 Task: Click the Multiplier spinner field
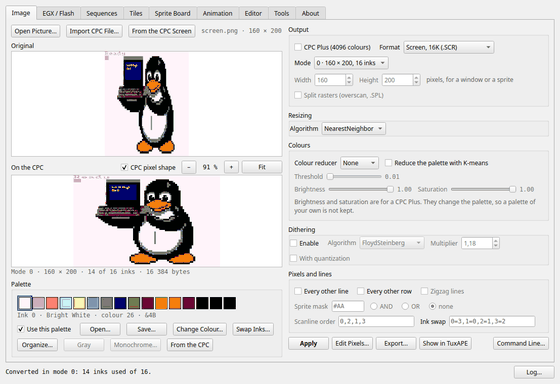480,243
